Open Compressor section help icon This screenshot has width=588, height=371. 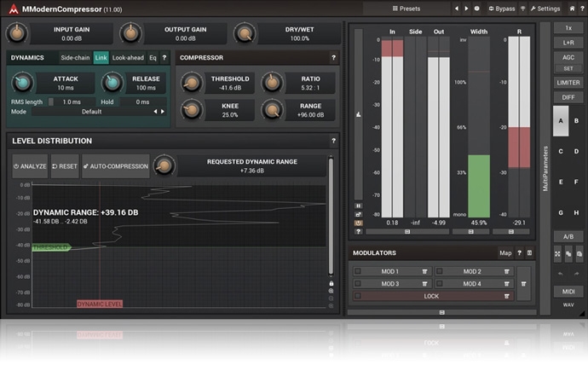(x=333, y=58)
